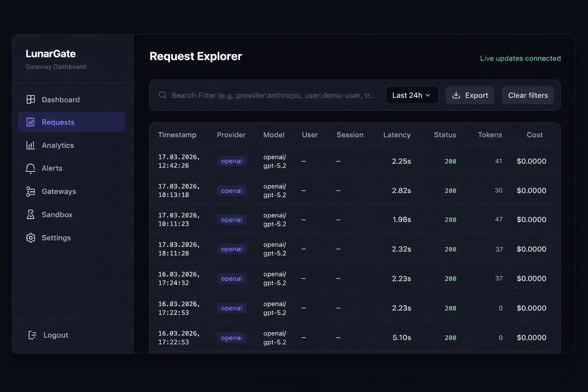This screenshot has width=588, height=392.
Task: Open the Last 24h time range dropdown
Action: (412, 95)
